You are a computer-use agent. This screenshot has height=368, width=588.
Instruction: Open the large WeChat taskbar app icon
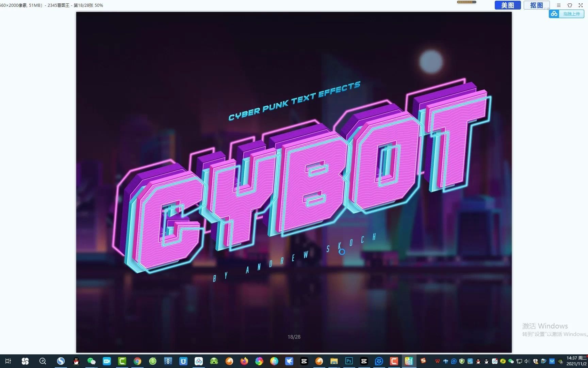(x=91, y=361)
